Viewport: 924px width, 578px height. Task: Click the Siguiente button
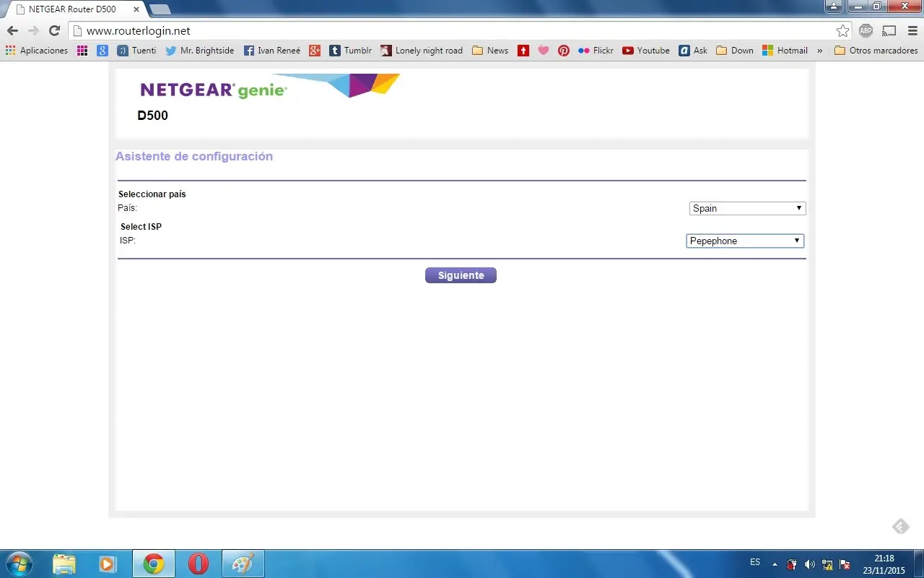point(461,275)
